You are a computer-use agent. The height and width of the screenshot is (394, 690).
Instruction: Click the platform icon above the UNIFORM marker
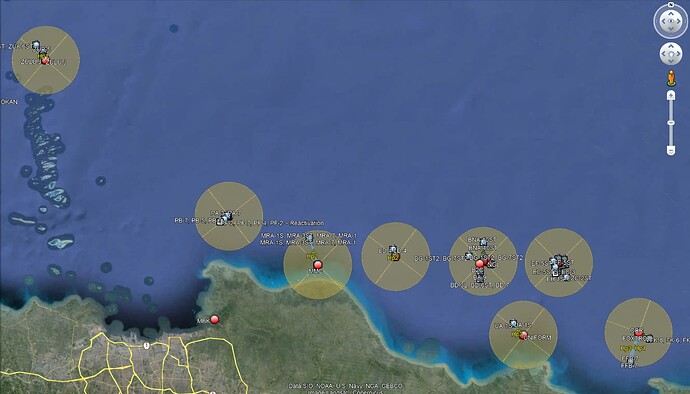tap(513, 324)
